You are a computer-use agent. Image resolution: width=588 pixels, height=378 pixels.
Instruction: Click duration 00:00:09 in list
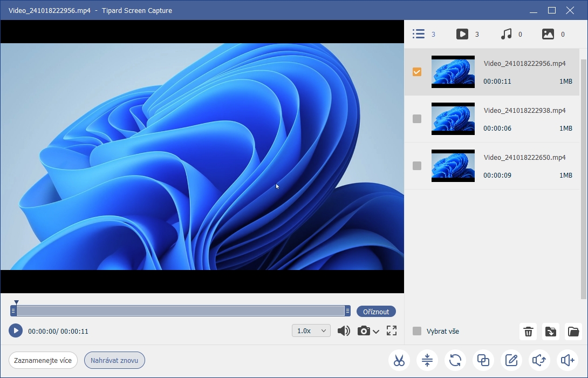coord(497,175)
